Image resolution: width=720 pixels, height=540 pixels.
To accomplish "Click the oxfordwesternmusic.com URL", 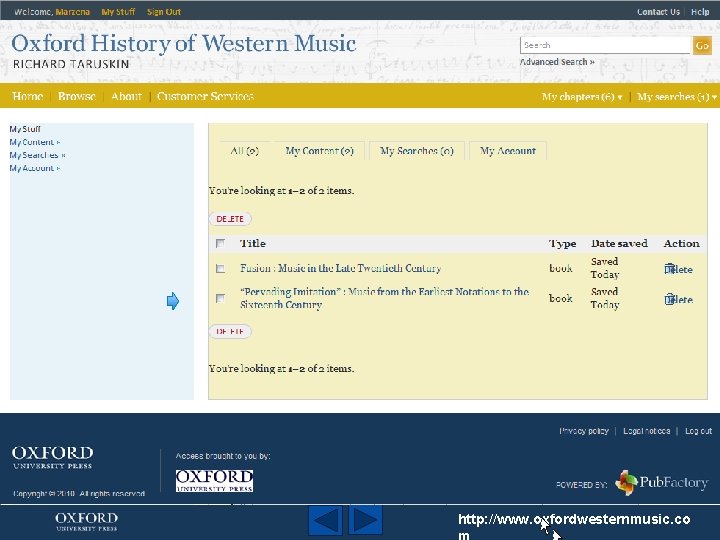I will pos(574,526).
